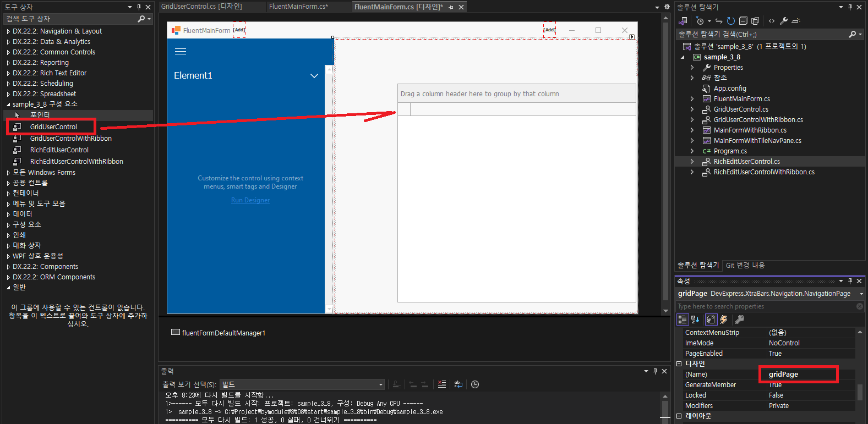The width and height of the screenshot is (868, 424).
Task: Click the Run Designer link
Action: 250,200
